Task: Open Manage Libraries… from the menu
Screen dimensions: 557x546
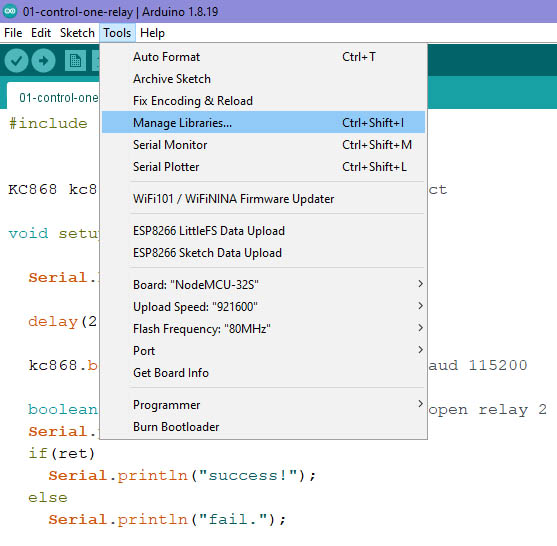Action: pyautogui.click(x=263, y=123)
